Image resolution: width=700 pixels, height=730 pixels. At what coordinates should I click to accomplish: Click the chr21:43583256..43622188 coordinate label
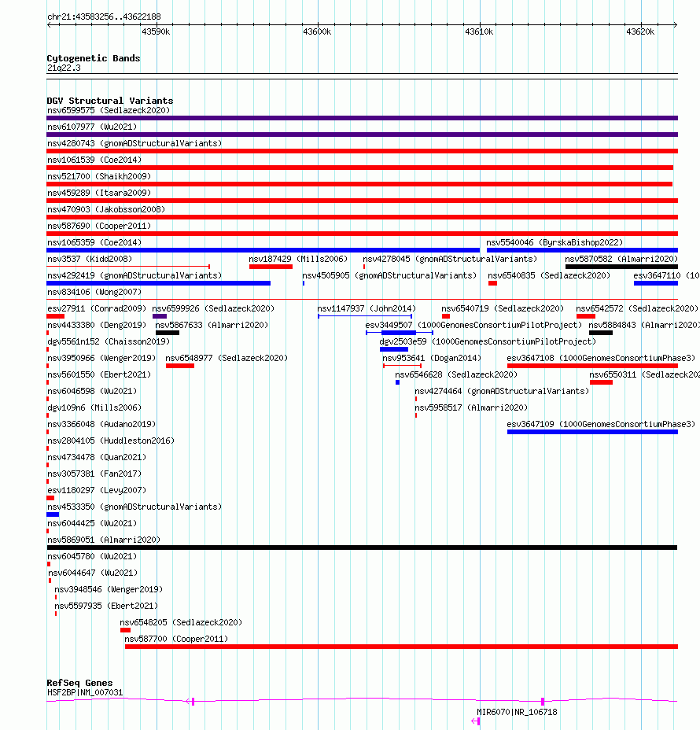click(x=104, y=17)
